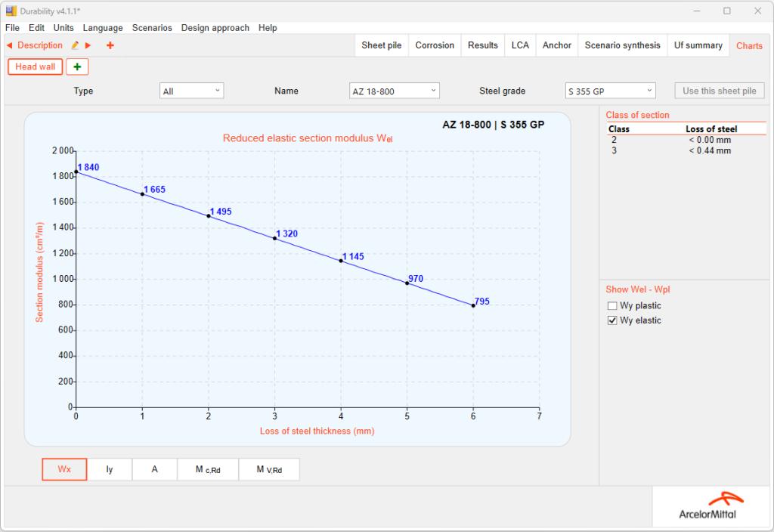The width and height of the screenshot is (774, 532).
Task: Switch to the Uf summary tab
Action: click(698, 45)
